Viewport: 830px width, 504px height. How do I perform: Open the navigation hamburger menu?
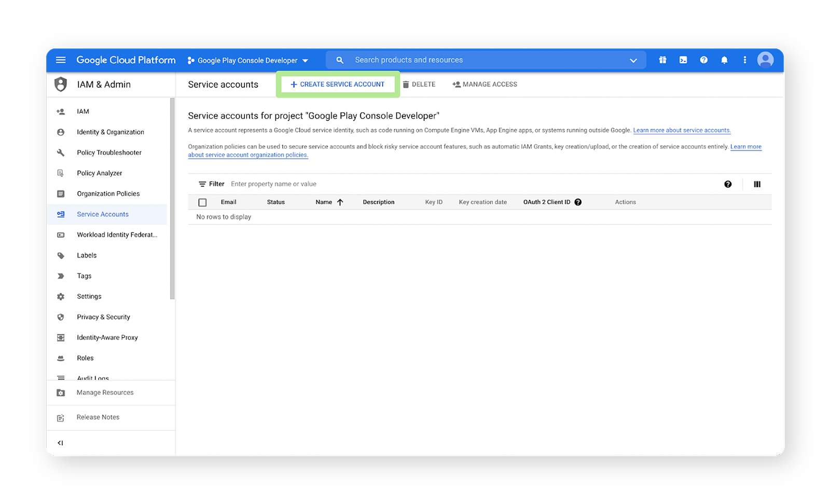pyautogui.click(x=60, y=60)
